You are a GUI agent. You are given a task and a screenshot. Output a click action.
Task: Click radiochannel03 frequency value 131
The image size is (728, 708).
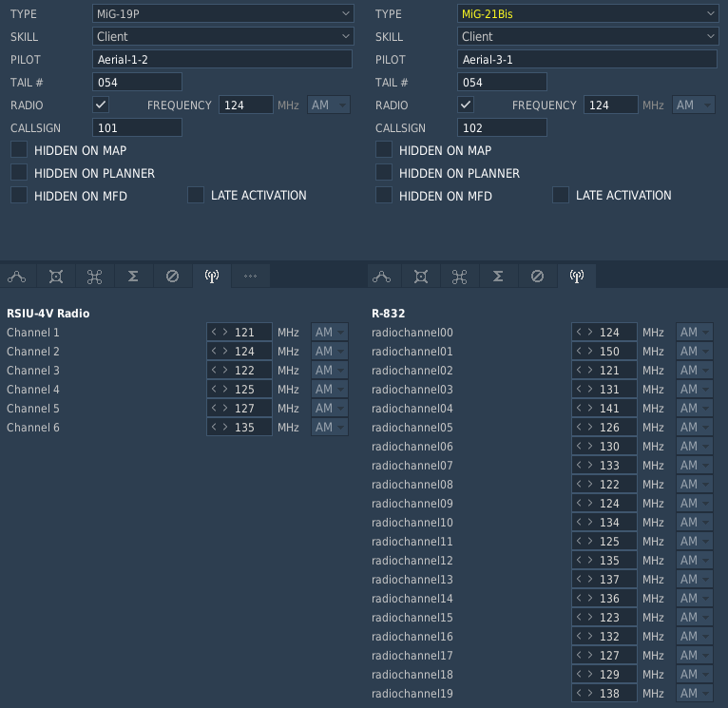609,389
